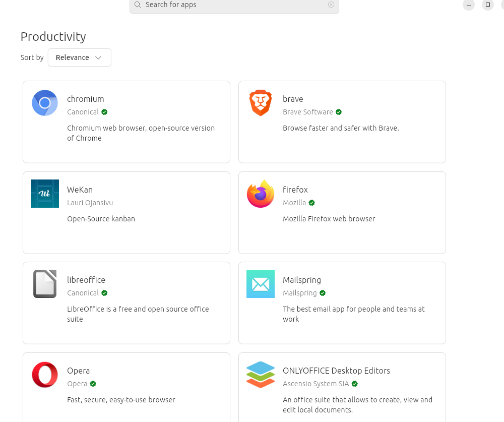Image resolution: width=504 pixels, height=422 pixels.
Task: Click the Mozilla verified badge
Action: (312, 203)
